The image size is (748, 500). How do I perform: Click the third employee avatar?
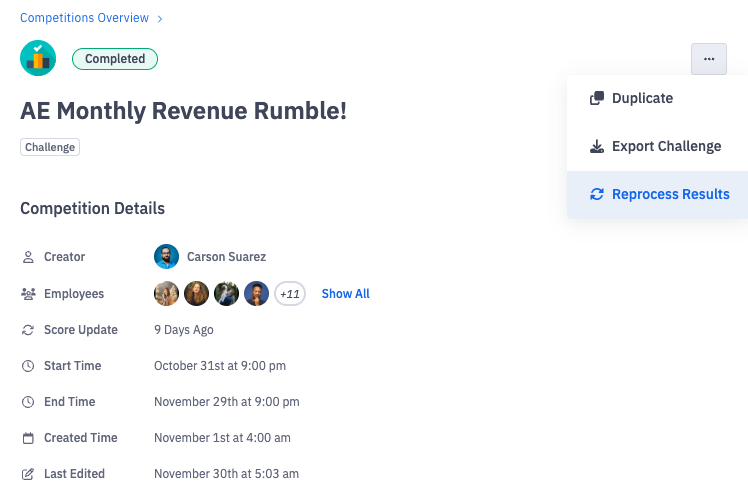226,294
